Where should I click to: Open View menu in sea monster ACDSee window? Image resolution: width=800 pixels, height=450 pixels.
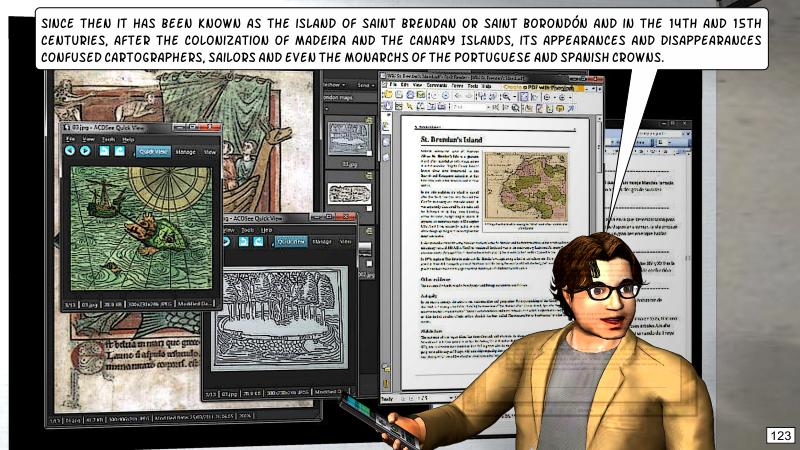coord(89,139)
